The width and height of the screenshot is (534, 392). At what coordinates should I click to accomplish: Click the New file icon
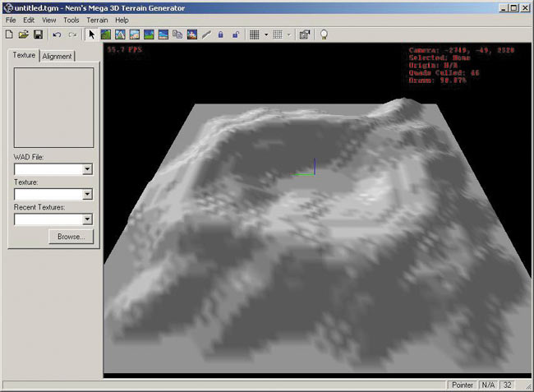coord(9,35)
